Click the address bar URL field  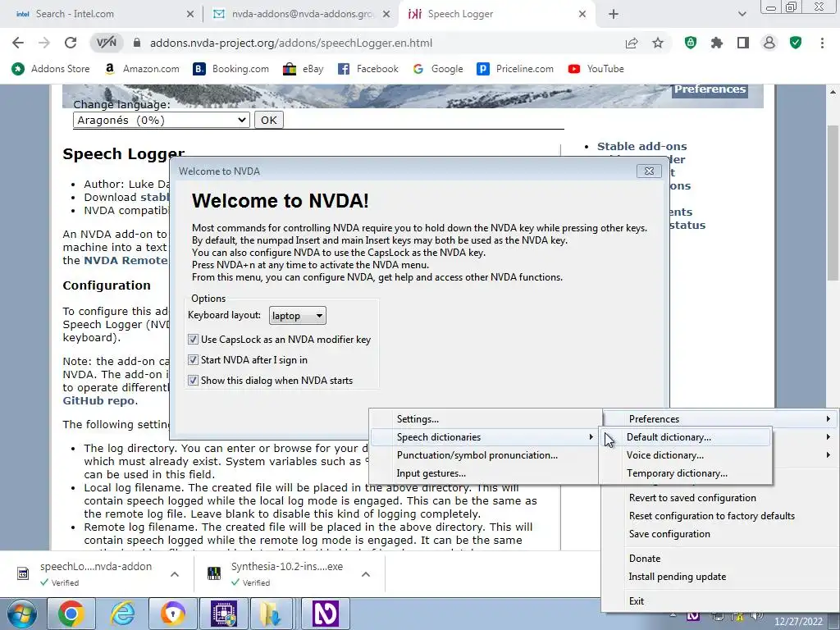click(x=375, y=43)
